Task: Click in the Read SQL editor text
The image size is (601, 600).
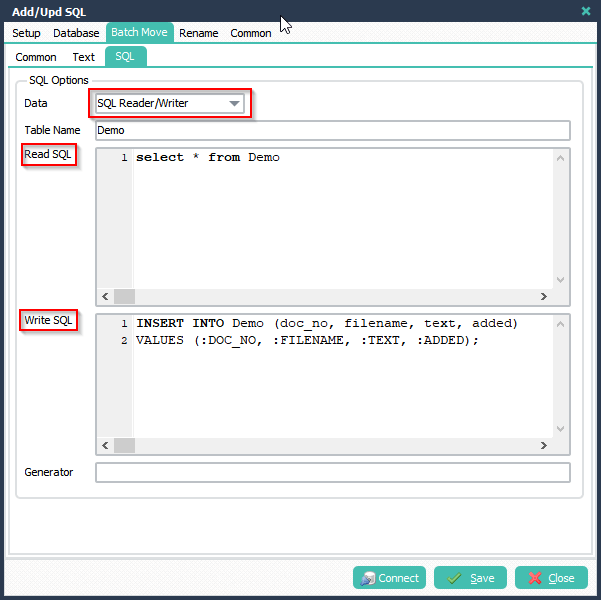Action: pyautogui.click(x=208, y=157)
